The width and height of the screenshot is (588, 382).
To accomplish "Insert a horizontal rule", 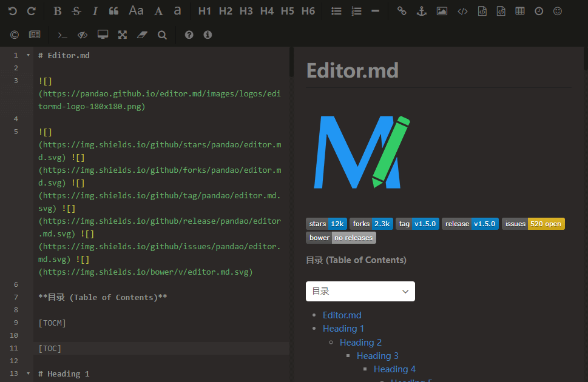I will (376, 10).
